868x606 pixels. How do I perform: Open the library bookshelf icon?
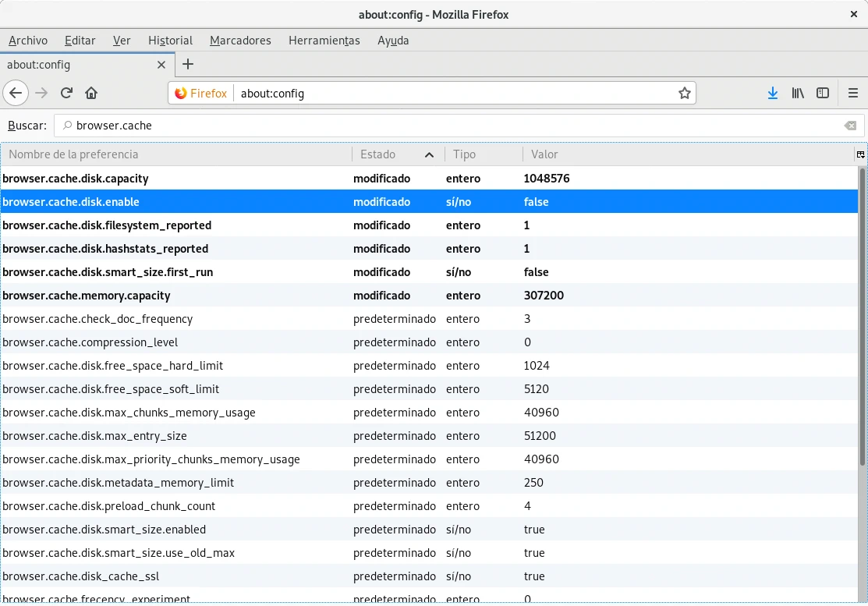click(798, 93)
